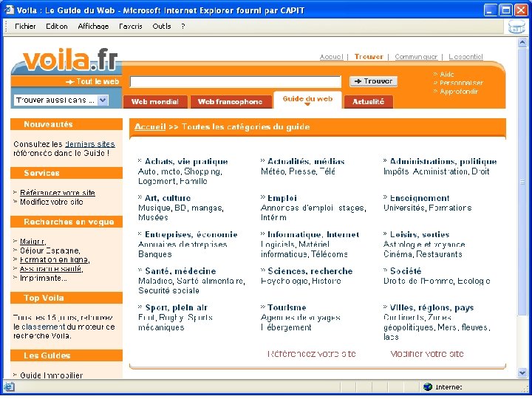Open 'Art, culture' category

tap(168, 198)
